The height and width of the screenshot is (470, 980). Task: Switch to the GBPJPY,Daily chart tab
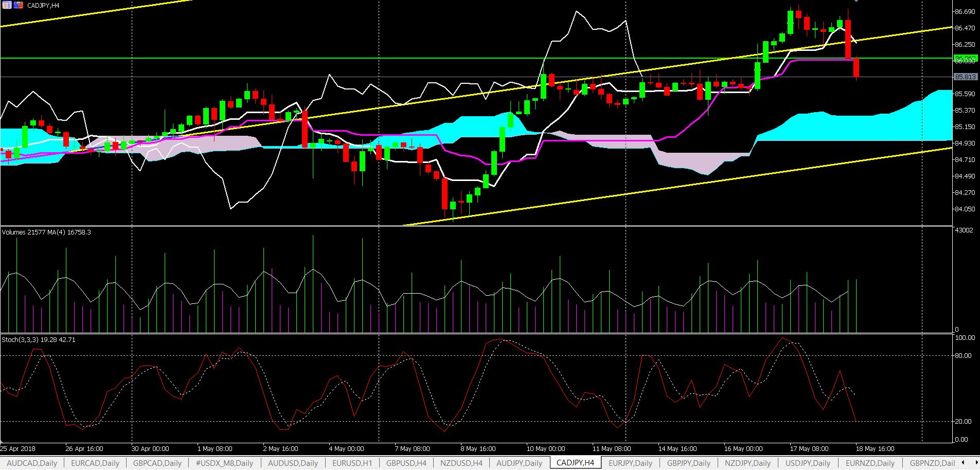tap(688, 463)
